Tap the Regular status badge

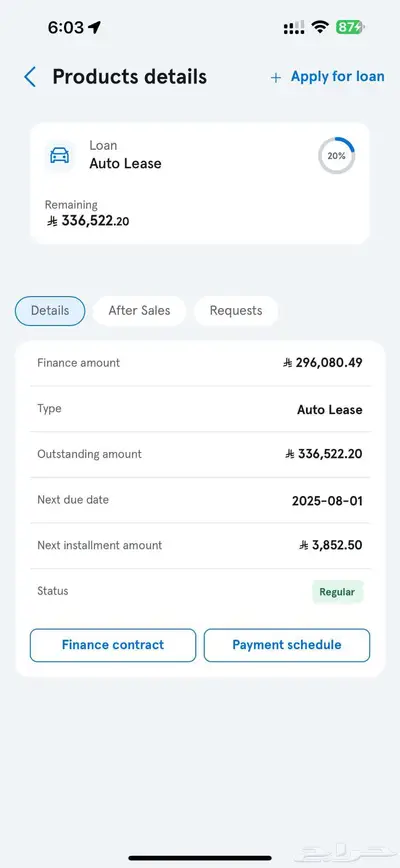click(x=337, y=592)
